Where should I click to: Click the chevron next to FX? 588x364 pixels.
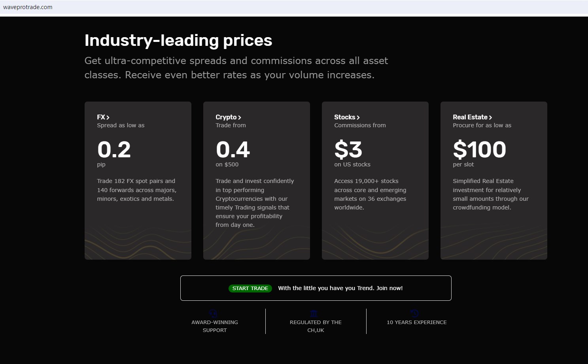(108, 117)
